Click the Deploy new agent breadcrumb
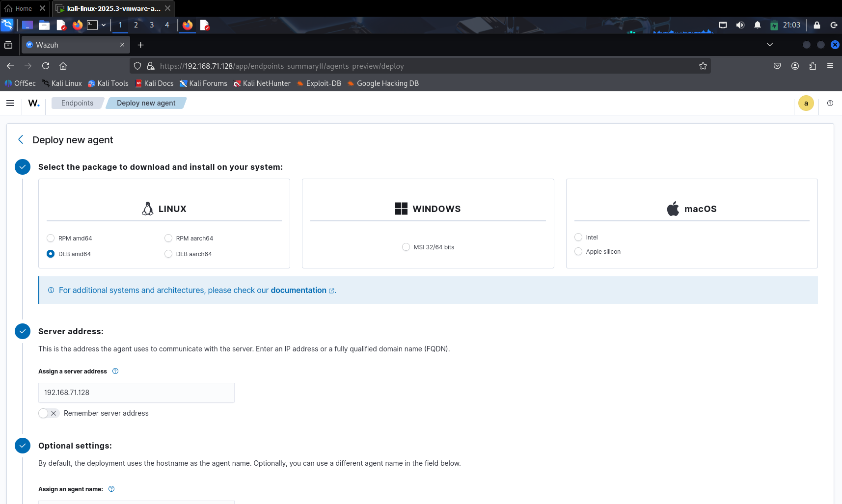This screenshot has width=842, height=504. (146, 103)
